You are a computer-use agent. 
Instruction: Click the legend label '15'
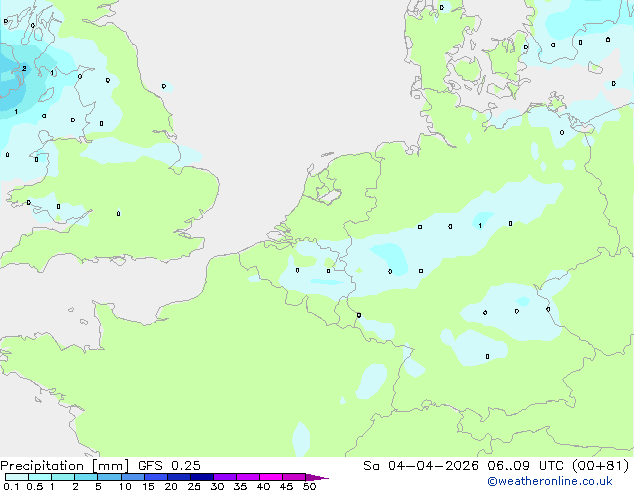(x=148, y=486)
